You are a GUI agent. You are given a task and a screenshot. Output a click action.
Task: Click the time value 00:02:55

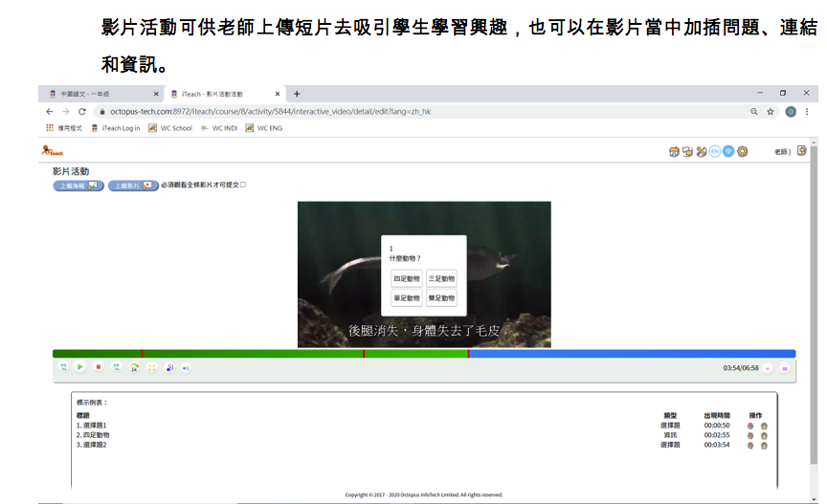pos(717,435)
